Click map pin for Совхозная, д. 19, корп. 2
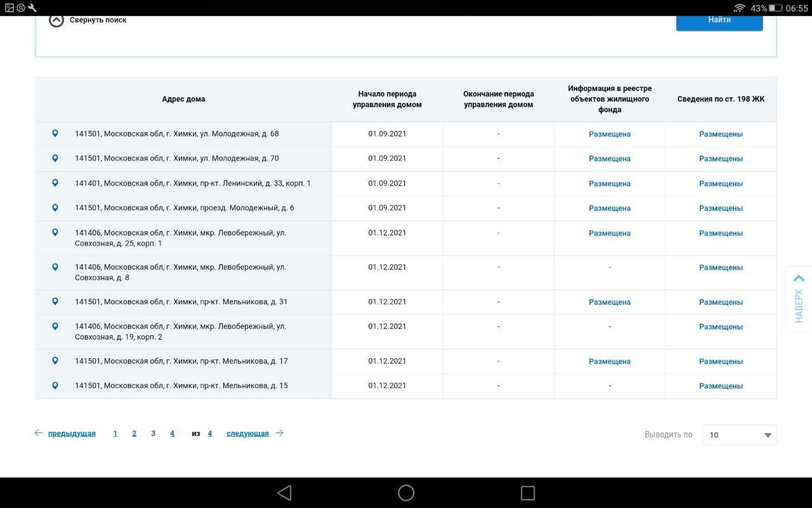 [55, 326]
